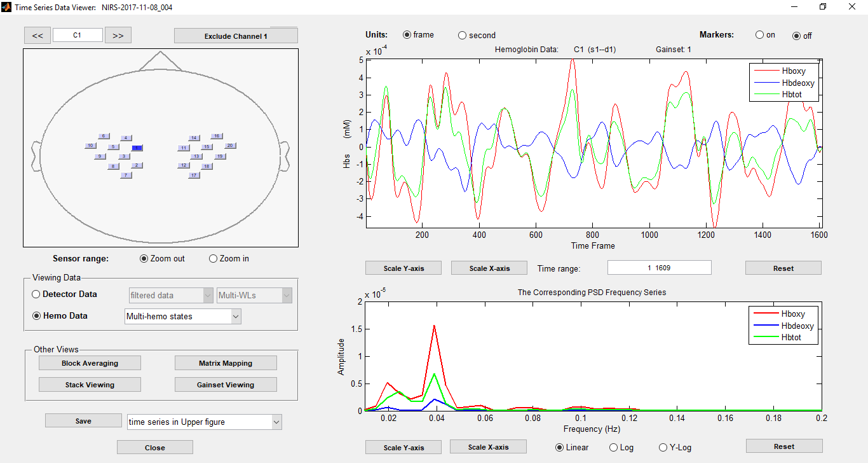Select channel 2 on the head map
Image resolution: width=868 pixels, height=463 pixels.
137,165
